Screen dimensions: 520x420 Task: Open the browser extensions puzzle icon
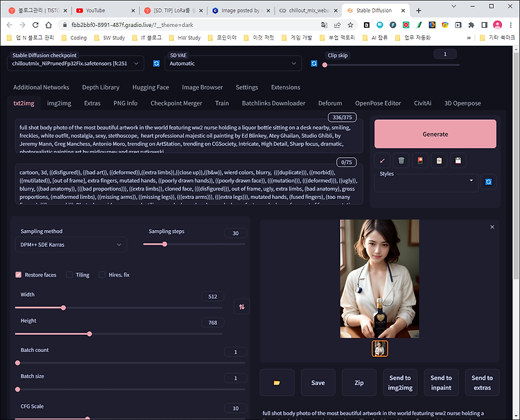pyautogui.click(x=471, y=25)
